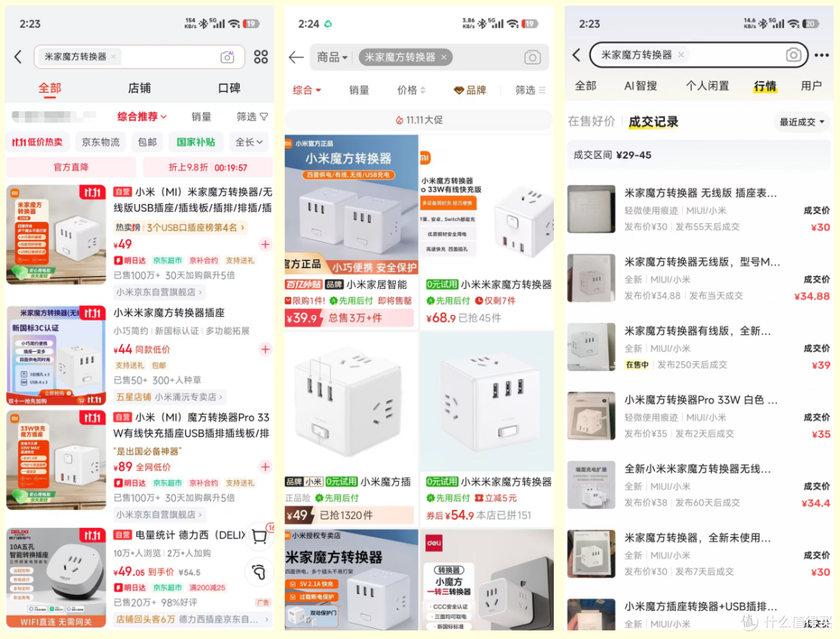Screen dimensions: 840x639
Task: Go back in the second-hand market app
Action: [576, 54]
